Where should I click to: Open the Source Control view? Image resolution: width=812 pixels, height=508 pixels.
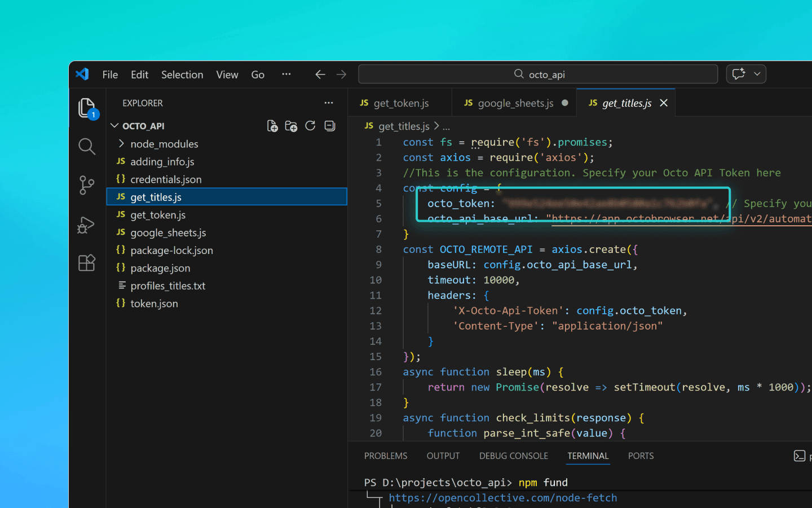coord(86,185)
